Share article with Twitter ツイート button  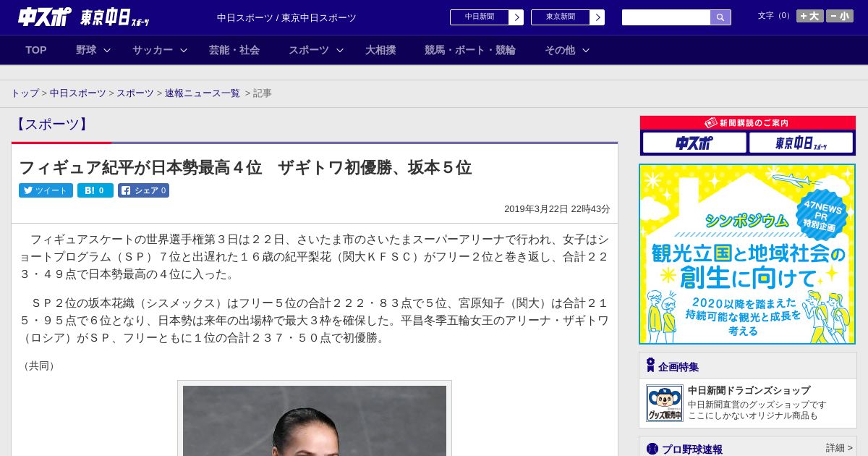[x=46, y=190]
